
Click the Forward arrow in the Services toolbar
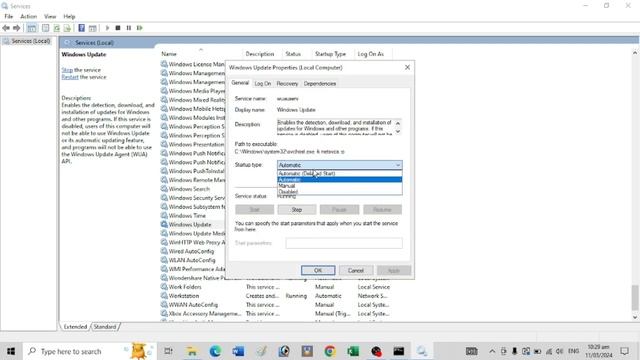tap(16, 28)
